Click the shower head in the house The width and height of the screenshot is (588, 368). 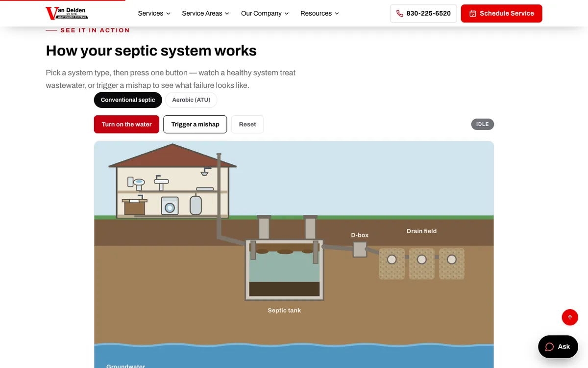point(205,172)
